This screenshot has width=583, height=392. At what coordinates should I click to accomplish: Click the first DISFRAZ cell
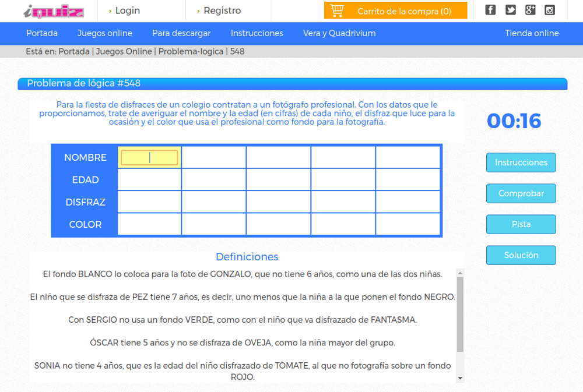pos(149,202)
